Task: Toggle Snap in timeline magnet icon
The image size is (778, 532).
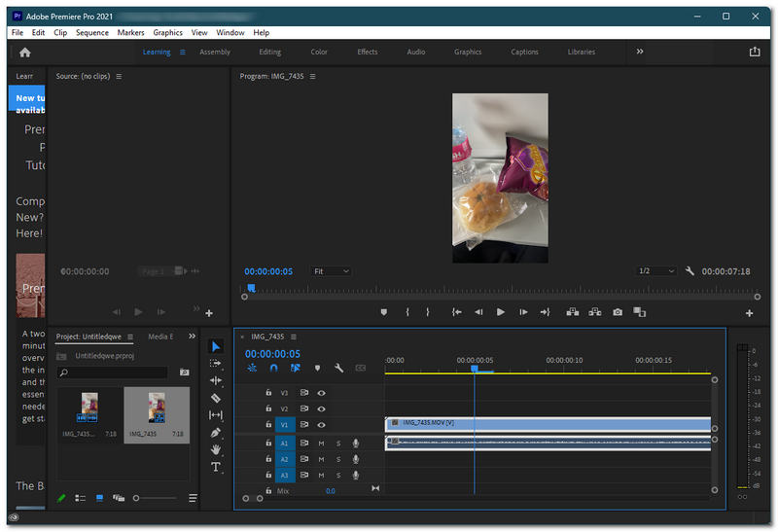Action: 273,368
